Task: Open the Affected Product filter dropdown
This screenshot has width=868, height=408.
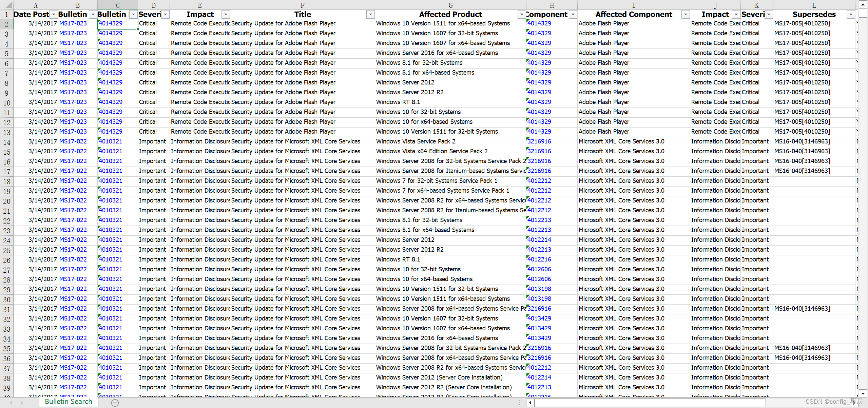Action: pyautogui.click(x=522, y=15)
